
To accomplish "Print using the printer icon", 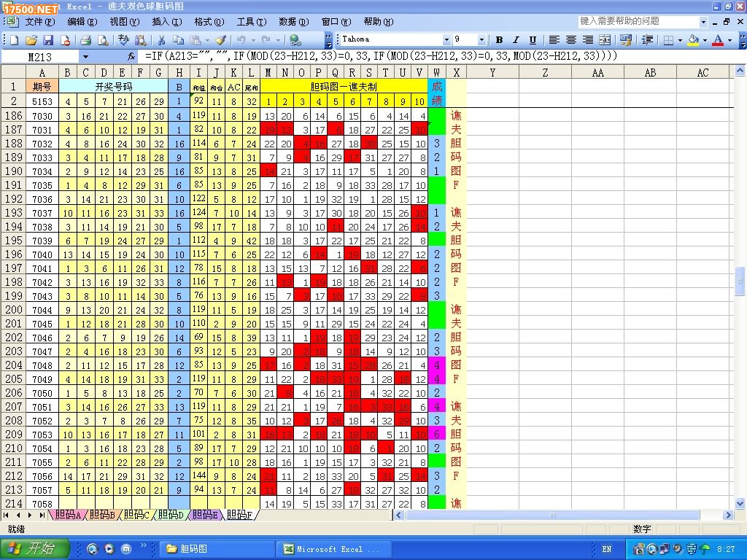I will [x=85, y=40].
